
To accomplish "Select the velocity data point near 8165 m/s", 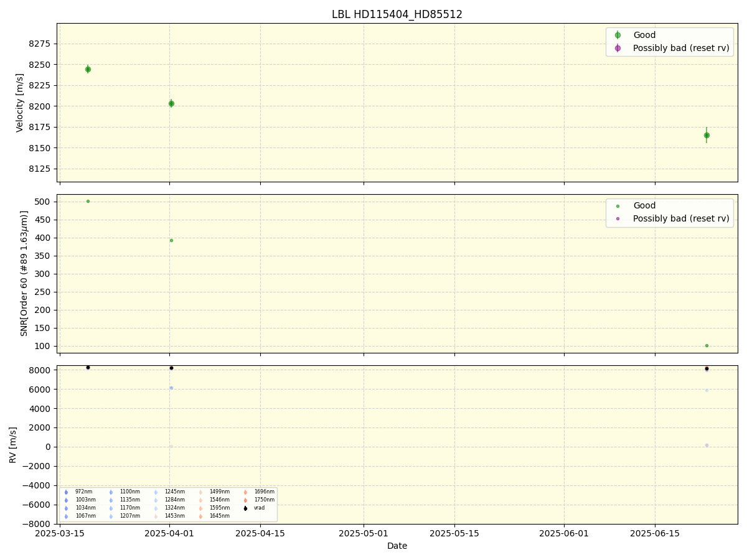I will (707, 135).
